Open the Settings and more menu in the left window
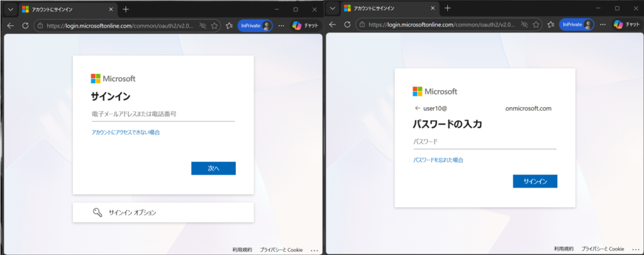Screen dimensions: 644x255 point(281,26)
